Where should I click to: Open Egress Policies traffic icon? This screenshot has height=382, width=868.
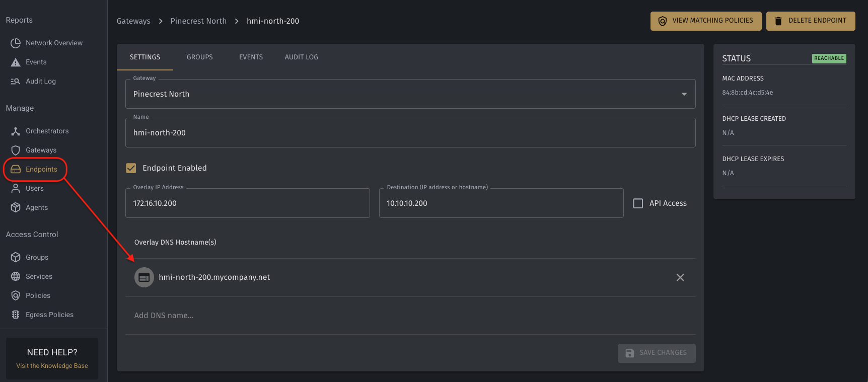pyautogui.click(x=16, y=315)
